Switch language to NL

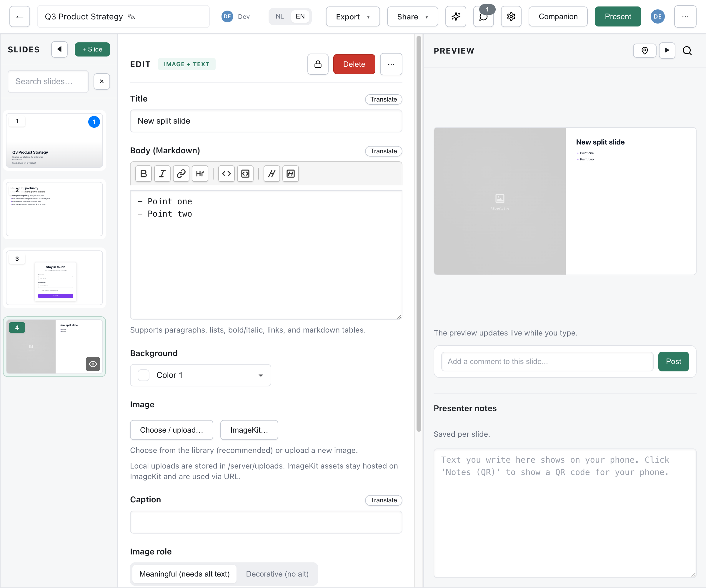[280, 16]
